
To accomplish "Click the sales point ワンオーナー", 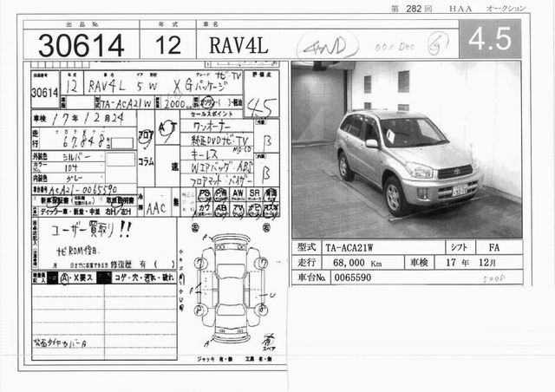I will coord(212,126).
